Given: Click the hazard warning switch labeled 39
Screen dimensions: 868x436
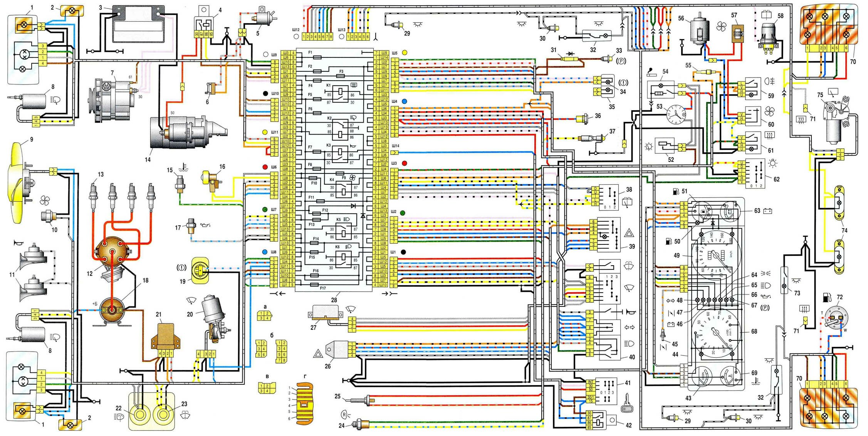Looking at the screenshot, I should pyautogui.click(x=609, y=234).
